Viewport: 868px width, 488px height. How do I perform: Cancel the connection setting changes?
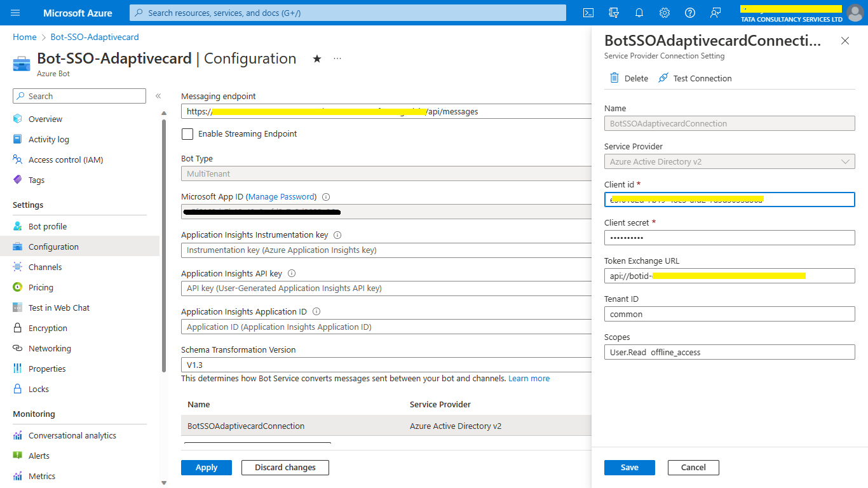pos(693,467)
